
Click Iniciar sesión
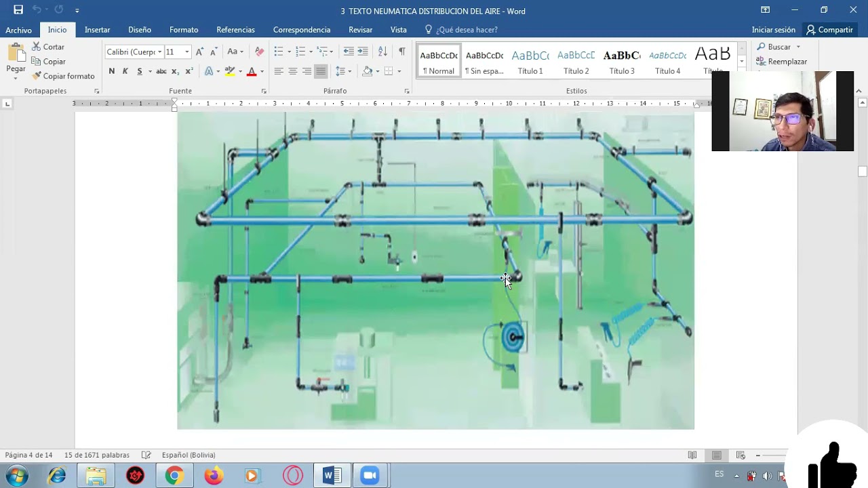(x=774, y=30)
